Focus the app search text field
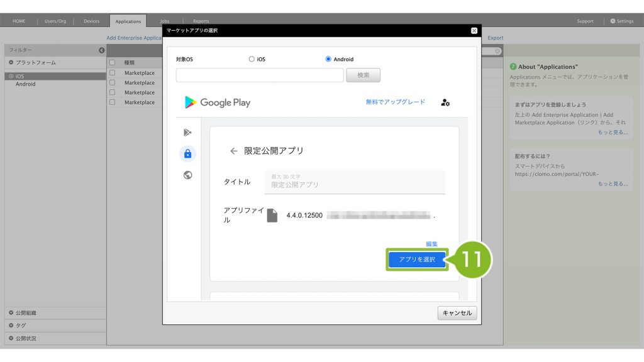 (260, 75)
